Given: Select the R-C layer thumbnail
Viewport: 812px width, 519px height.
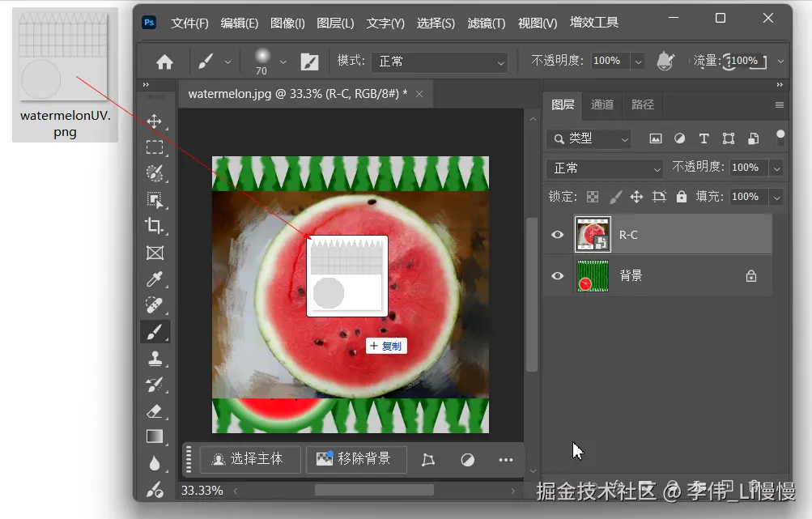Looking at the screenshot, I should pyautogui.click(x=593, y=235).
